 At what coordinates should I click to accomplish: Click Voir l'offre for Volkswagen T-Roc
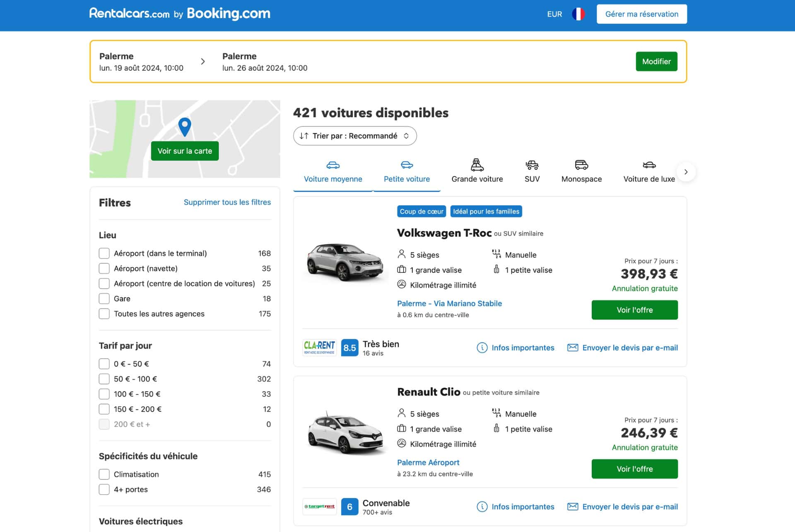(x=634, y=310)
